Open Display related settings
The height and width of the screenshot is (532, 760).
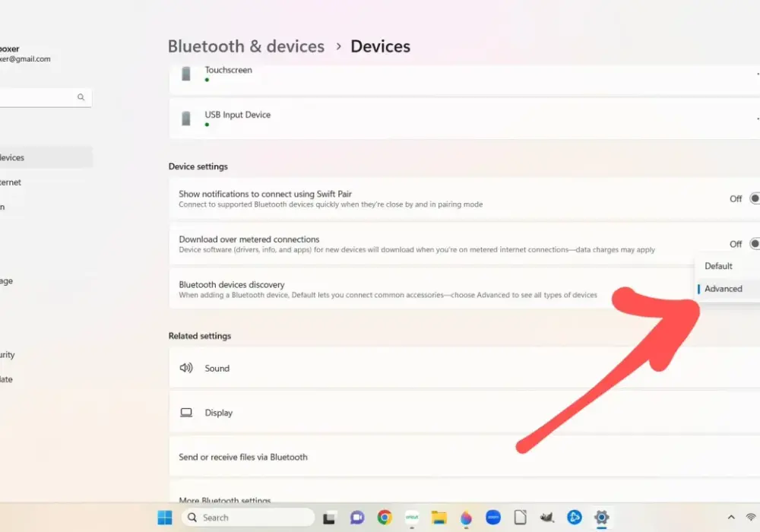pos(464,413)
